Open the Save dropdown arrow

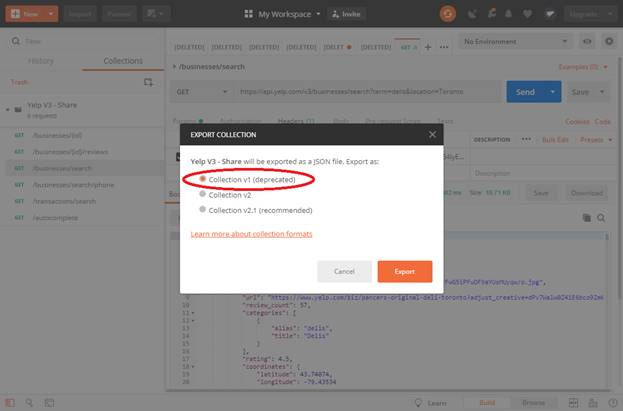coord(602,92)
